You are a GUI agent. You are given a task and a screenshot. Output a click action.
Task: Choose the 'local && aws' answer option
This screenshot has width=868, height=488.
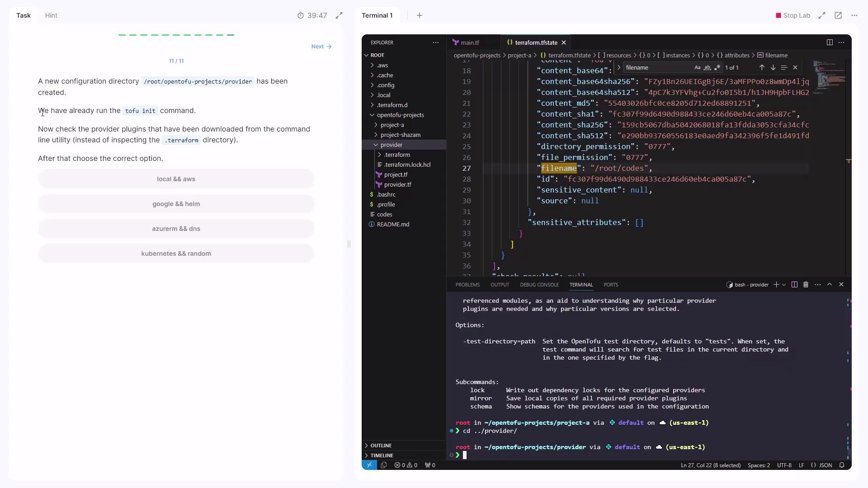(176, 179)
